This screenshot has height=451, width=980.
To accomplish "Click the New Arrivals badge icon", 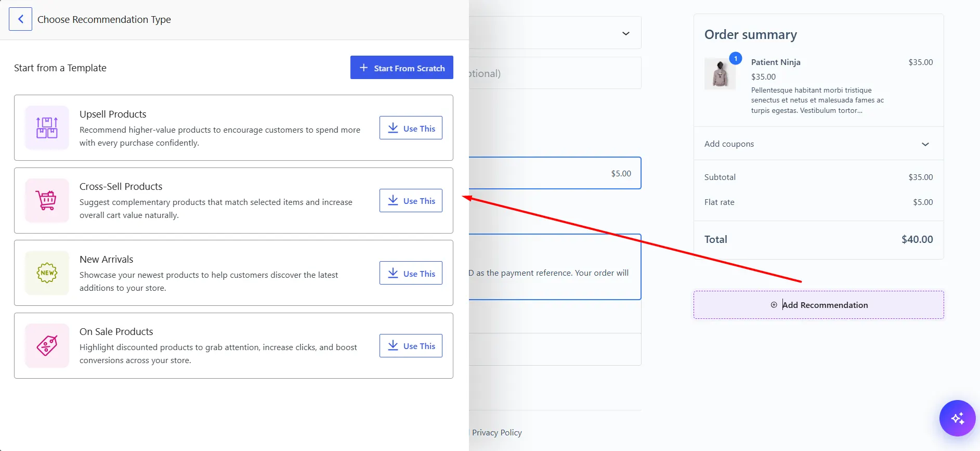I will [47, 273].
